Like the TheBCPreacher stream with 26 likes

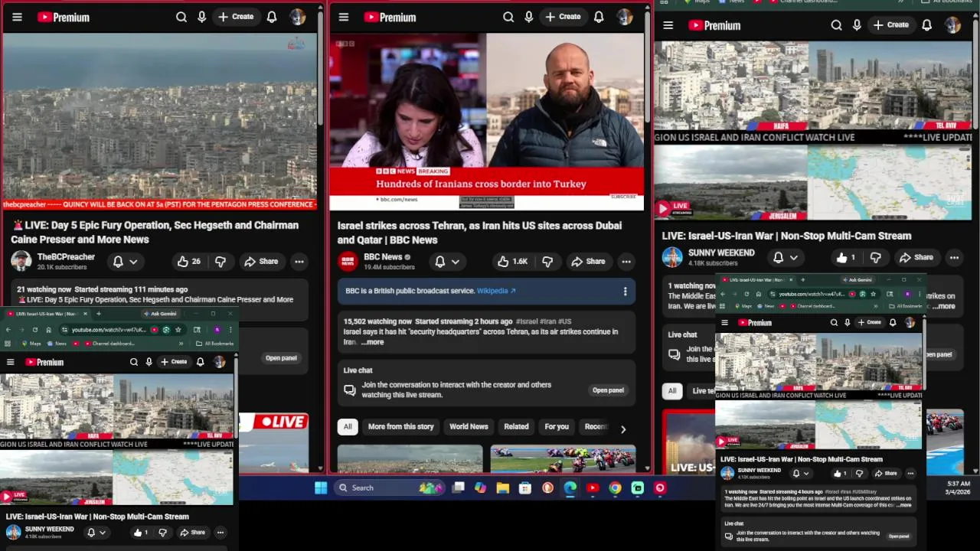pos(188,262)
